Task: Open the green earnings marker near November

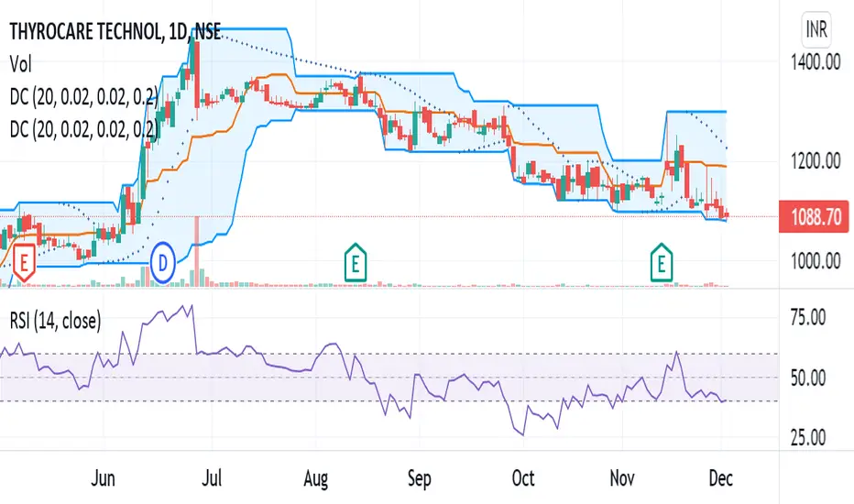Action: click(660, 262)
